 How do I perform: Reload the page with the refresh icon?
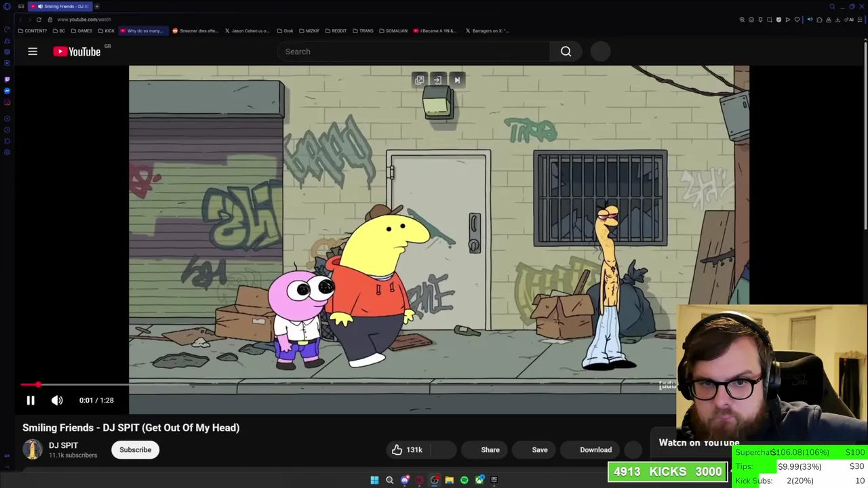[39, 20]
